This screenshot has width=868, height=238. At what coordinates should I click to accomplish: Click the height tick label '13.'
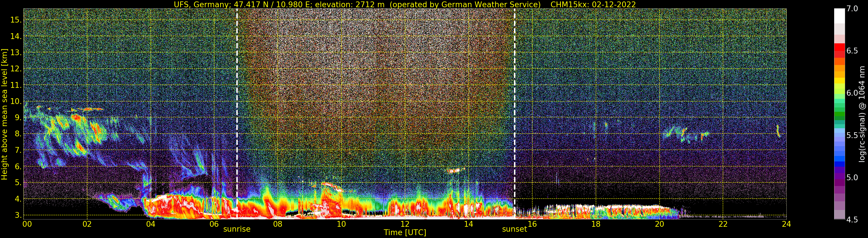(x=16, y=53)
